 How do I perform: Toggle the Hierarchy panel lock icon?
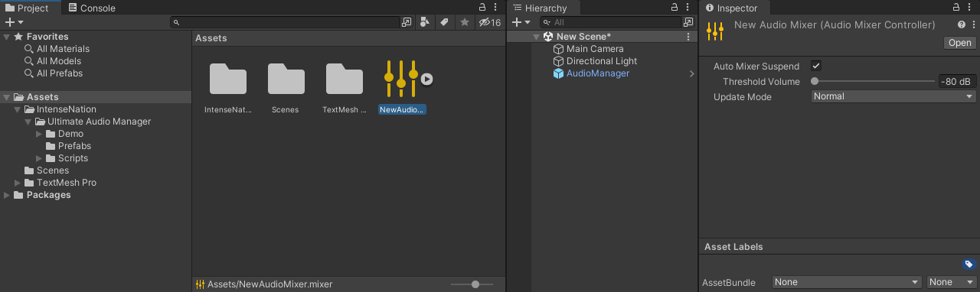tap(675, 7)
